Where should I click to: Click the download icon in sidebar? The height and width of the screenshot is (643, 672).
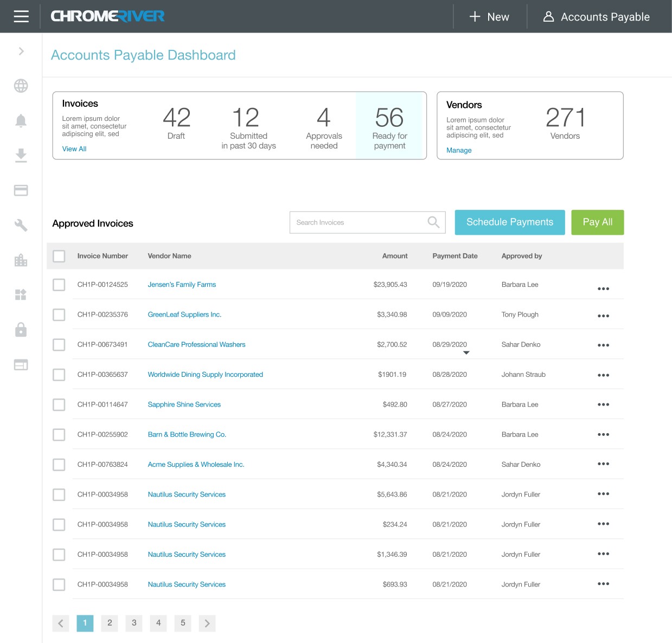tap(21, 156)
